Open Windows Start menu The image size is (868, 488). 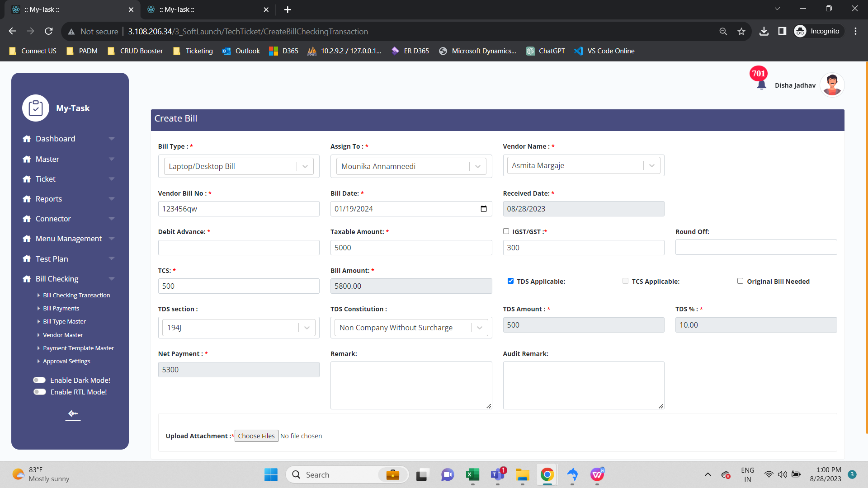click(271, 474)
